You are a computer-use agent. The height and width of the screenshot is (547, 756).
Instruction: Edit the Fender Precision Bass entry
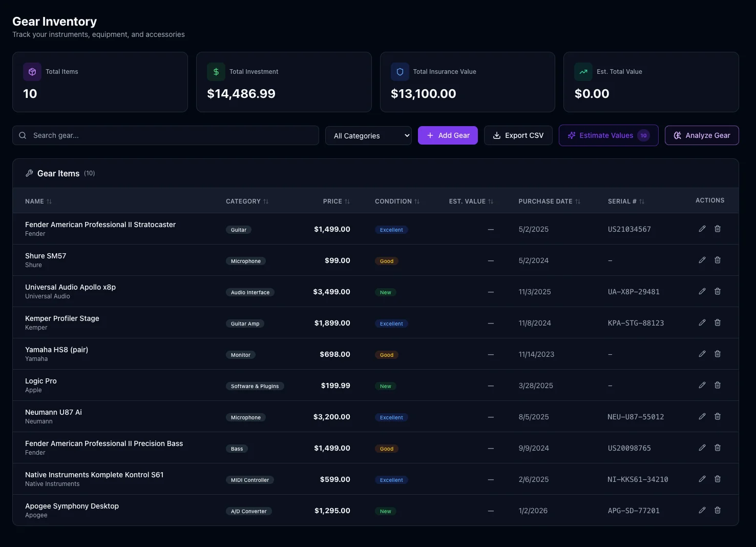click(702, 448)
